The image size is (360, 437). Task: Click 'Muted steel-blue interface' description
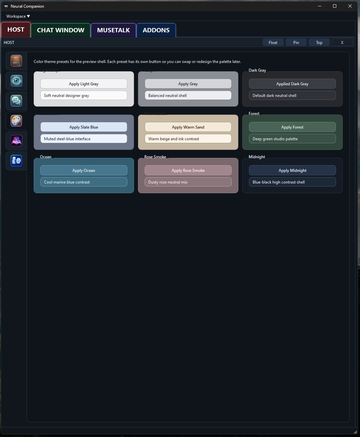[x=84, y=139]
